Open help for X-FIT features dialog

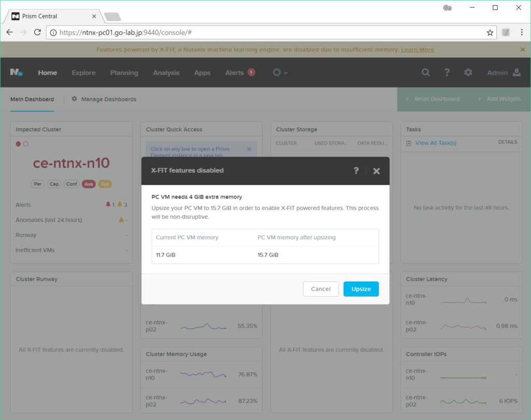point(356,171)
